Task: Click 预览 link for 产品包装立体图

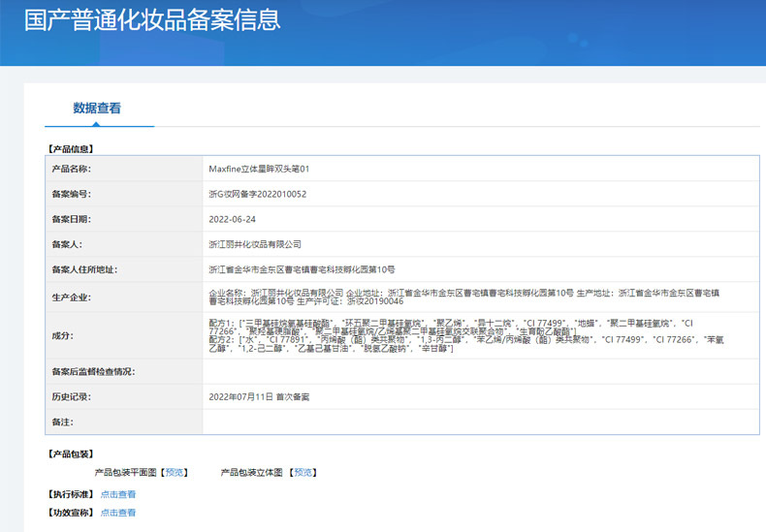Action: pyautogui.click(x=302, y=473)
